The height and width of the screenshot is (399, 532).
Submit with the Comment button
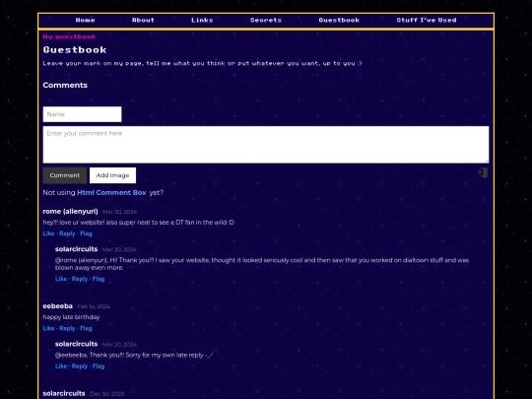(x=65, y=175)
